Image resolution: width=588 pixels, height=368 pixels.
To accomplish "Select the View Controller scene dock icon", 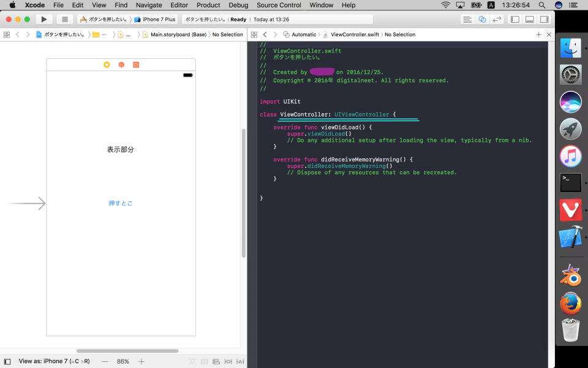I will pyautogui.click(x=107, y=64).
